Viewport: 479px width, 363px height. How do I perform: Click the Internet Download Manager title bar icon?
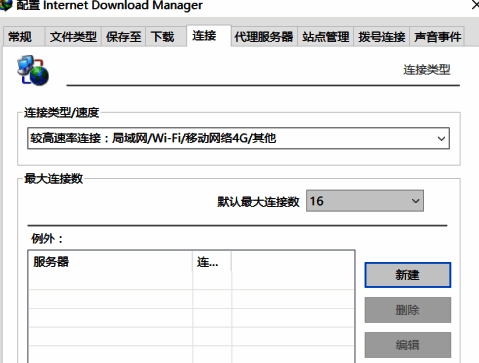point(5,5)
